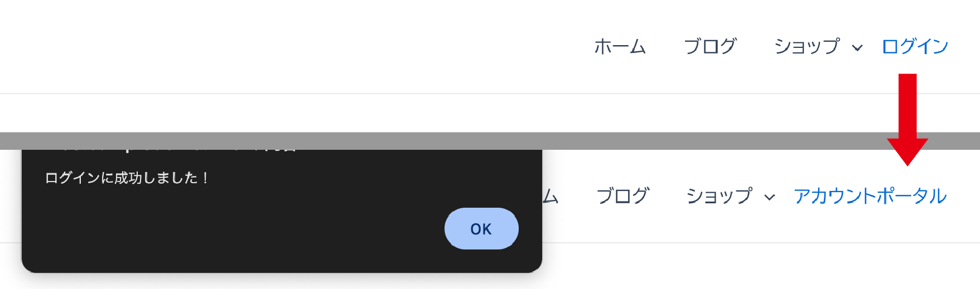Click the partially hidden ホーム item behind dialog
The width and height of the screenshot is (980, 289).
tap(551, 196)
